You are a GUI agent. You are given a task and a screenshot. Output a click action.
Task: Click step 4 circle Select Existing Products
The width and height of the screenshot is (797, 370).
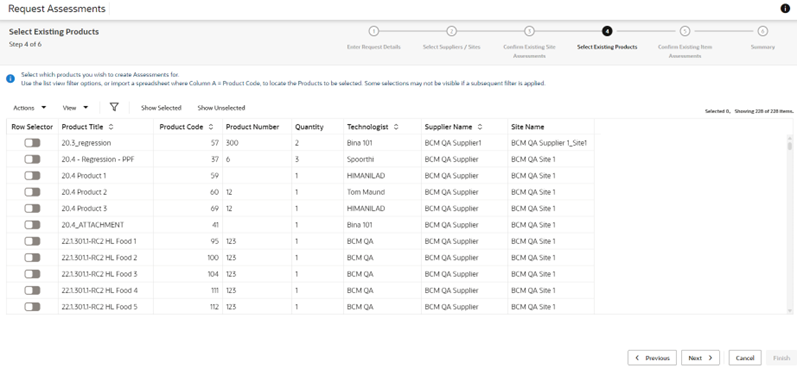[607, 31]
